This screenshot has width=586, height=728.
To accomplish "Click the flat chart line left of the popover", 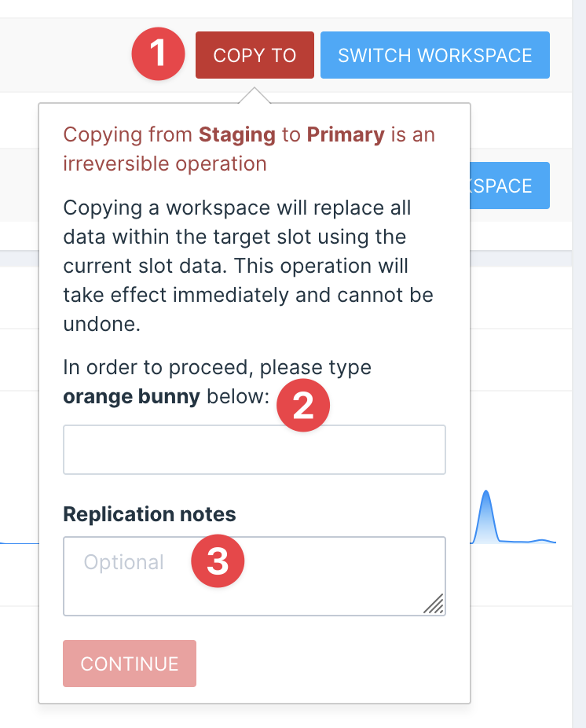I will (x=20, y=542).
